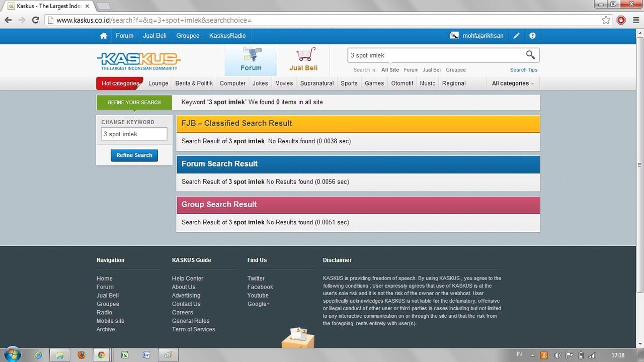644x362 pixels.
Task: Open the Chrome menu icon
Action: 635,20
